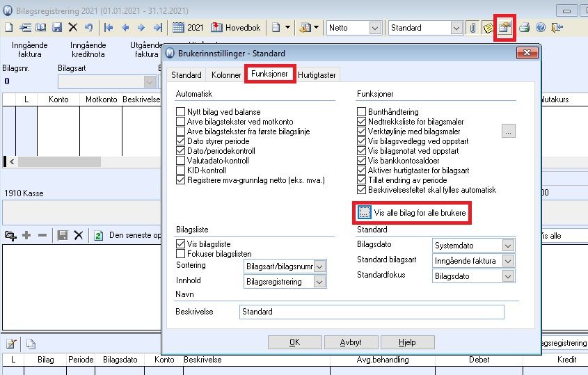Select Inngående faktura template in main window
This screenshot has height=375, width=588.
point(30,49)
